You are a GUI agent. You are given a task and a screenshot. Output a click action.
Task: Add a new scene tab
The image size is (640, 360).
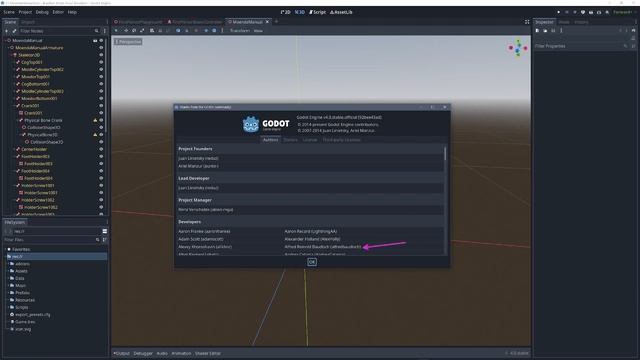click(x=276, y=22)
